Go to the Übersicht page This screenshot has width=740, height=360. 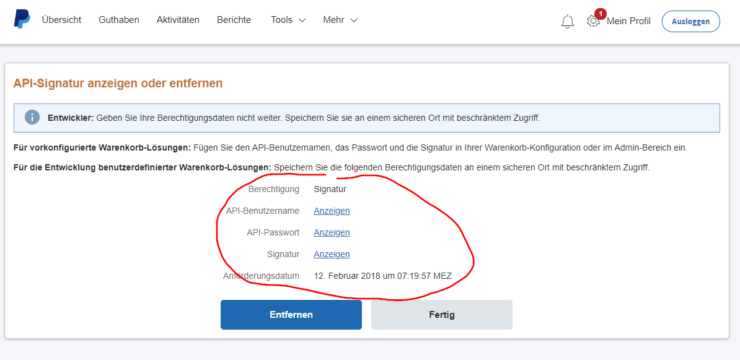click(61, 20)
